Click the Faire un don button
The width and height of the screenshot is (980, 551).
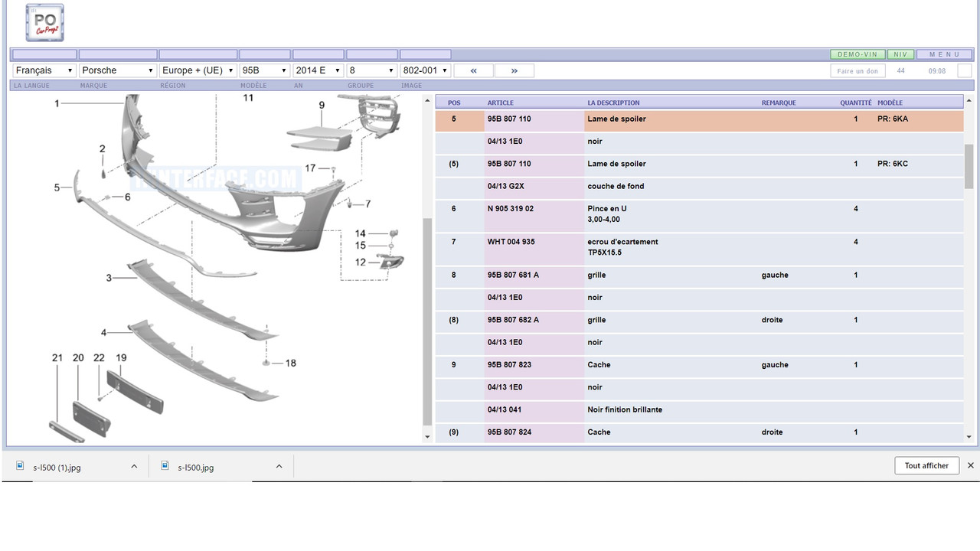pos(857,70)
